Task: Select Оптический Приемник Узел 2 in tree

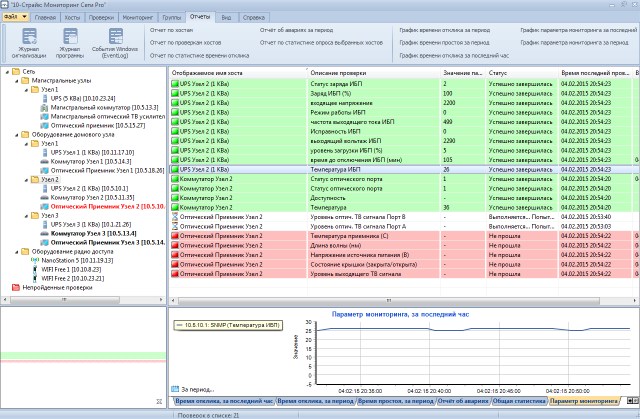Action: [108, 206]
